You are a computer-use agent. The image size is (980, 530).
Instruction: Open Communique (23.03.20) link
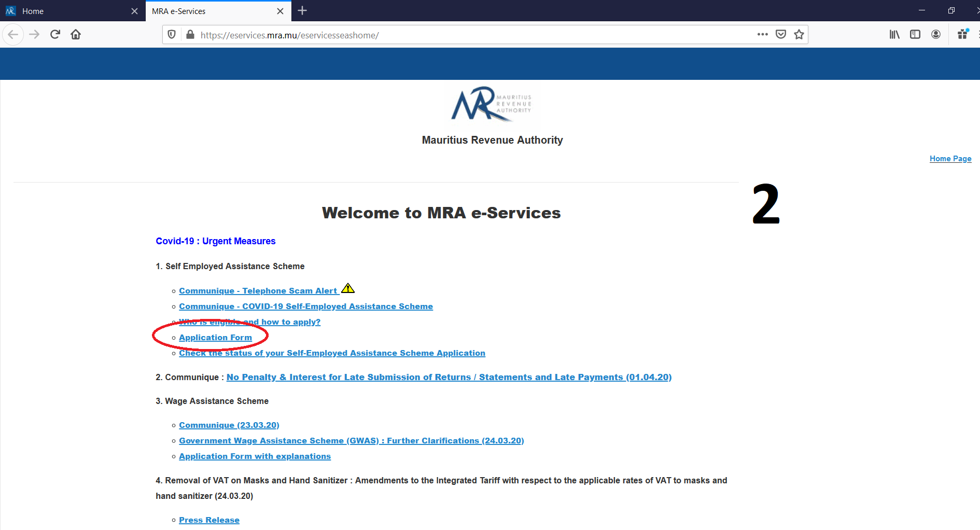pos(229,425)
